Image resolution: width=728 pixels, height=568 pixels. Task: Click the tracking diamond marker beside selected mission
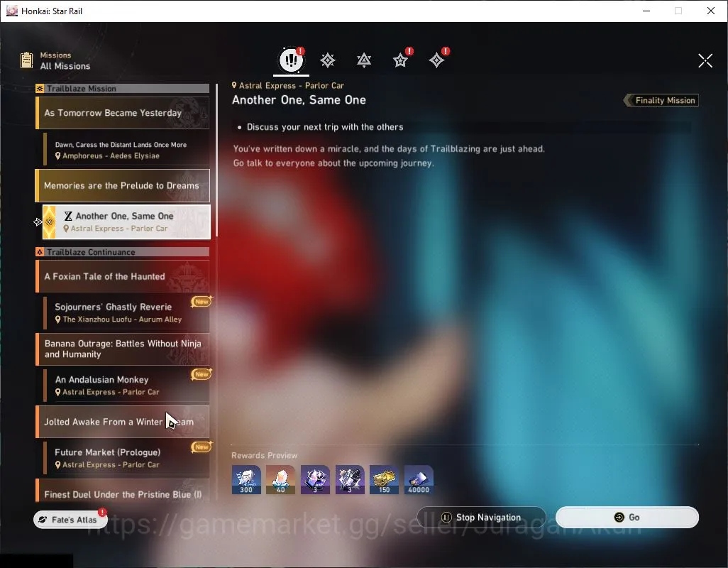pyautogui.click(x=38, y=222)
